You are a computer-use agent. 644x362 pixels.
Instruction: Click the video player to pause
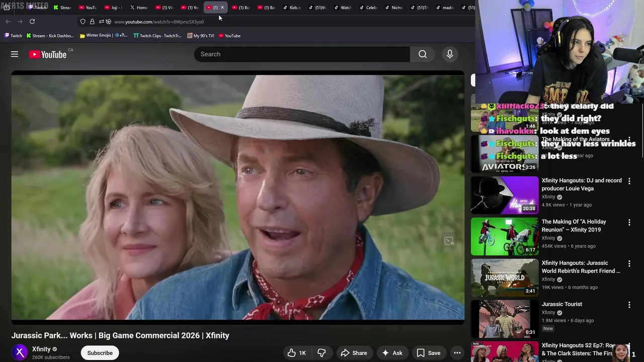pos(237,197)
